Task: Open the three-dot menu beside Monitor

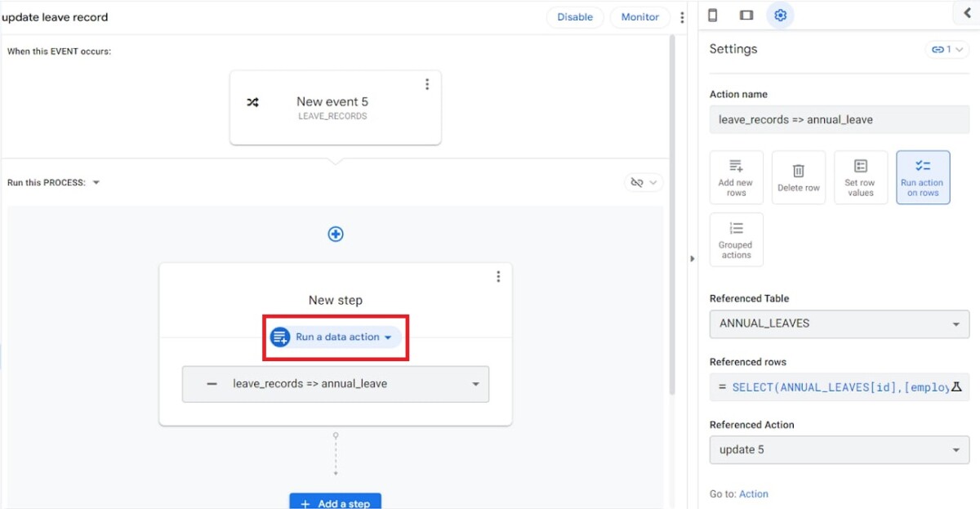Action: click(682, 16)
